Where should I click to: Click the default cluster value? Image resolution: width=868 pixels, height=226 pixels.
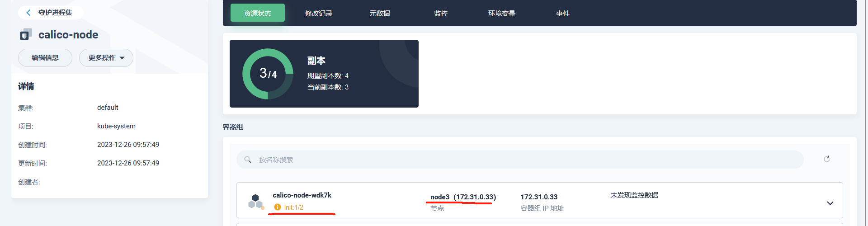[108, 108]
